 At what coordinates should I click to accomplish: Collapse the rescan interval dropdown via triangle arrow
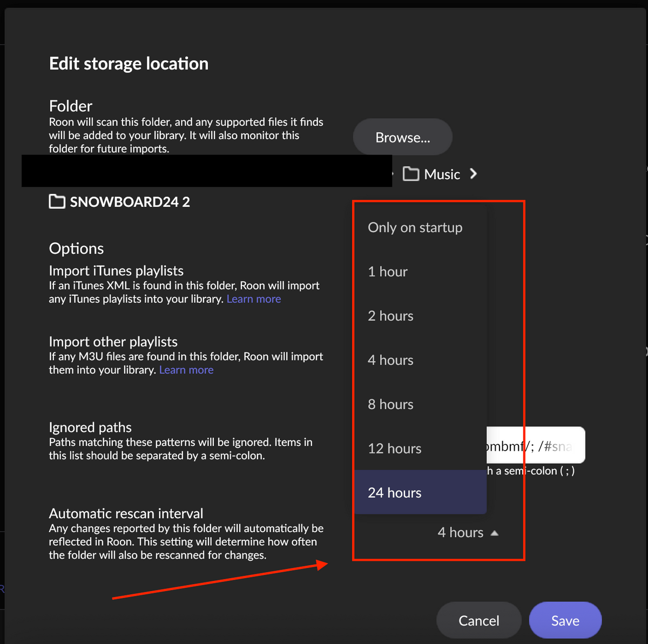click(x=494, y=533)
